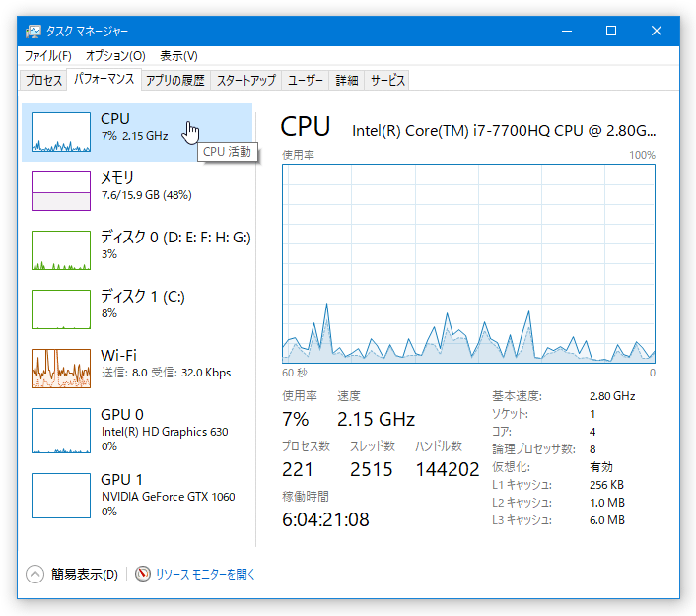Open the 表示(V) menu
Screen dimensions: 696x616
click(x=178, y=56)
